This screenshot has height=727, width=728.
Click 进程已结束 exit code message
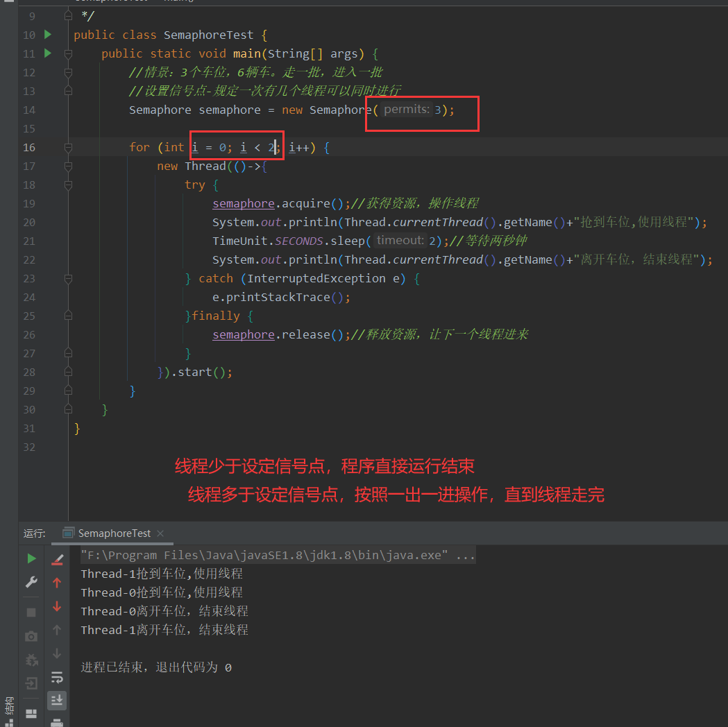[156, 667]
